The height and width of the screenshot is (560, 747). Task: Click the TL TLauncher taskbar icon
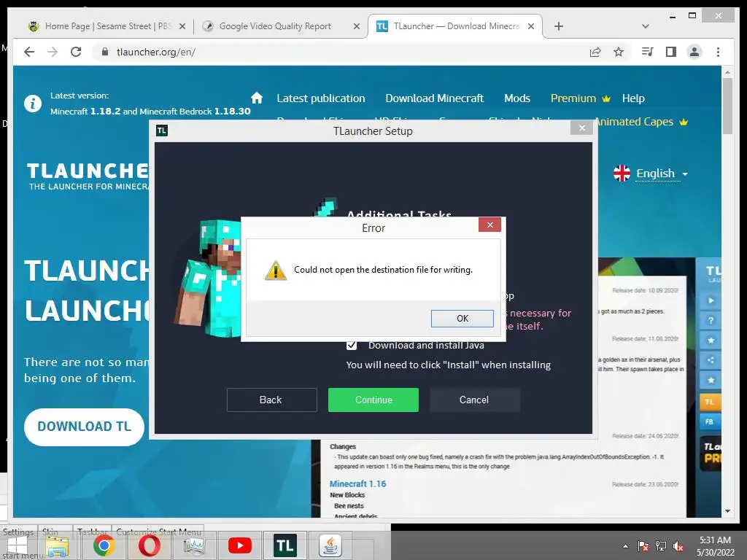285,545
